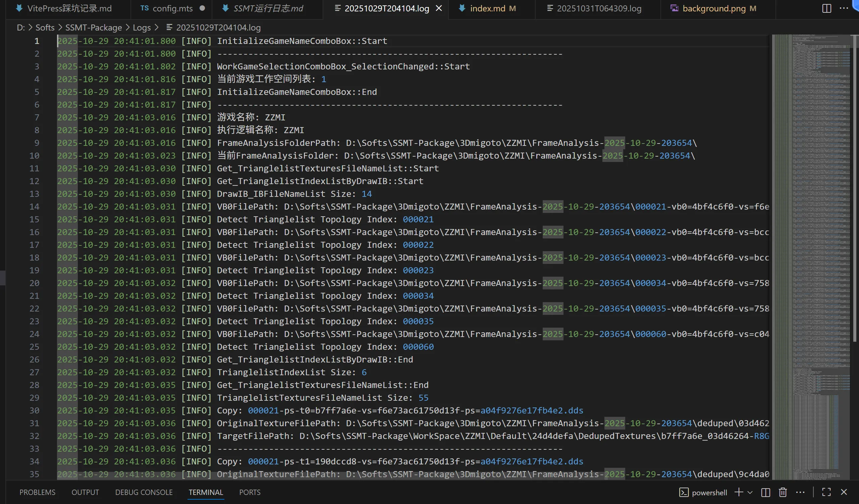Click the new terminal plus icon

[x=739, y=492]
